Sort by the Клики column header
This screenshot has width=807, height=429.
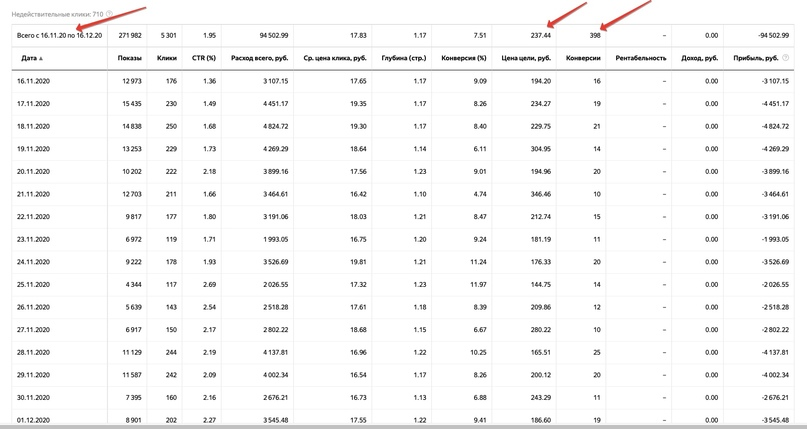(167, 58)
